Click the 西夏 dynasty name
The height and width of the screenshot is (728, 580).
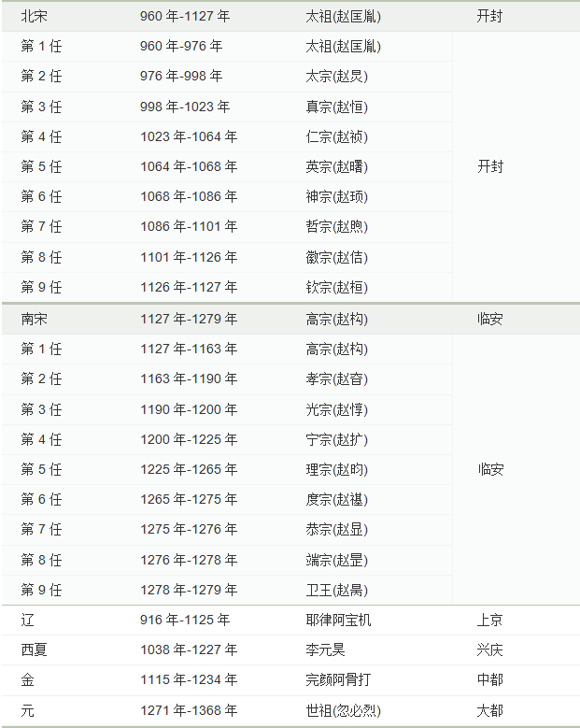(x=34, y=649)
